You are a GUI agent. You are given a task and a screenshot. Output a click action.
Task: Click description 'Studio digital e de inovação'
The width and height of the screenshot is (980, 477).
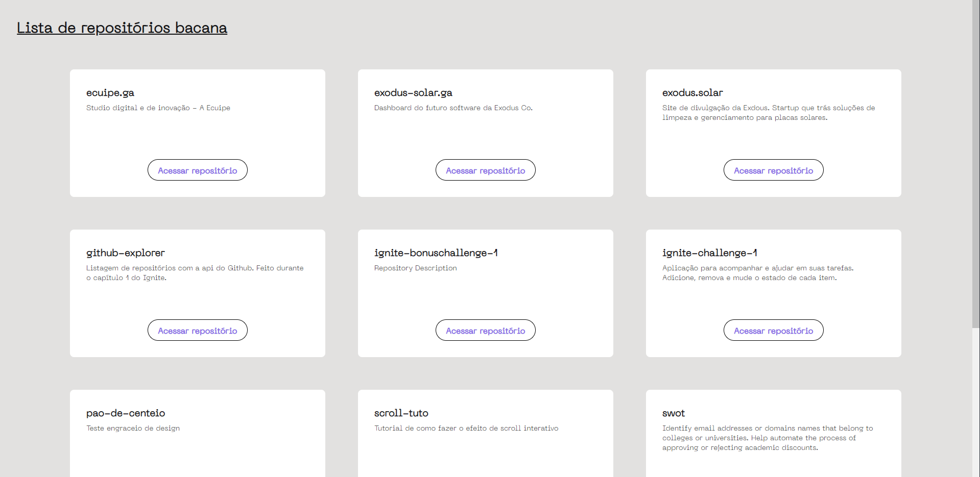coord(158,108)
